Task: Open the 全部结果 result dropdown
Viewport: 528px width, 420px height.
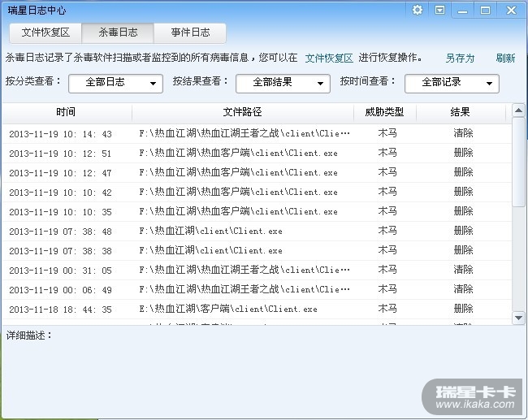Action: coord(283,83)
